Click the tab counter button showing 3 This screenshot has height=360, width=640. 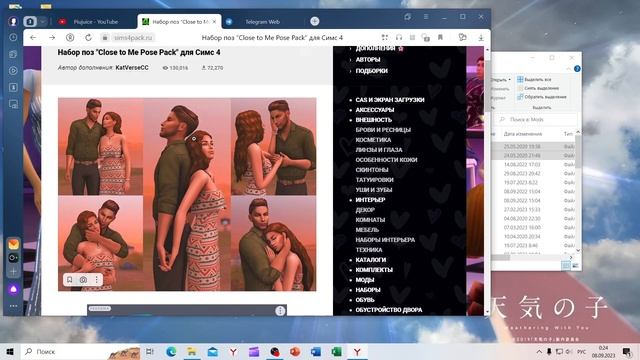coord(29,21)
